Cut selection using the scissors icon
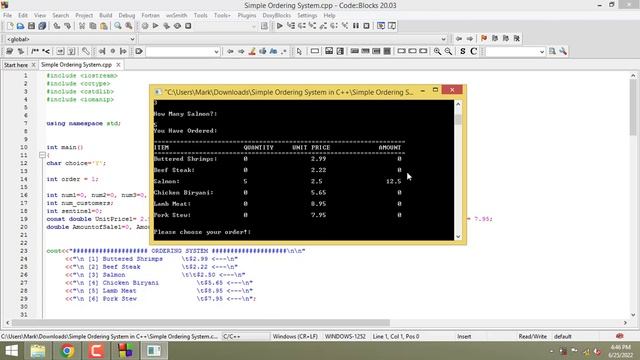 [82, 26]
